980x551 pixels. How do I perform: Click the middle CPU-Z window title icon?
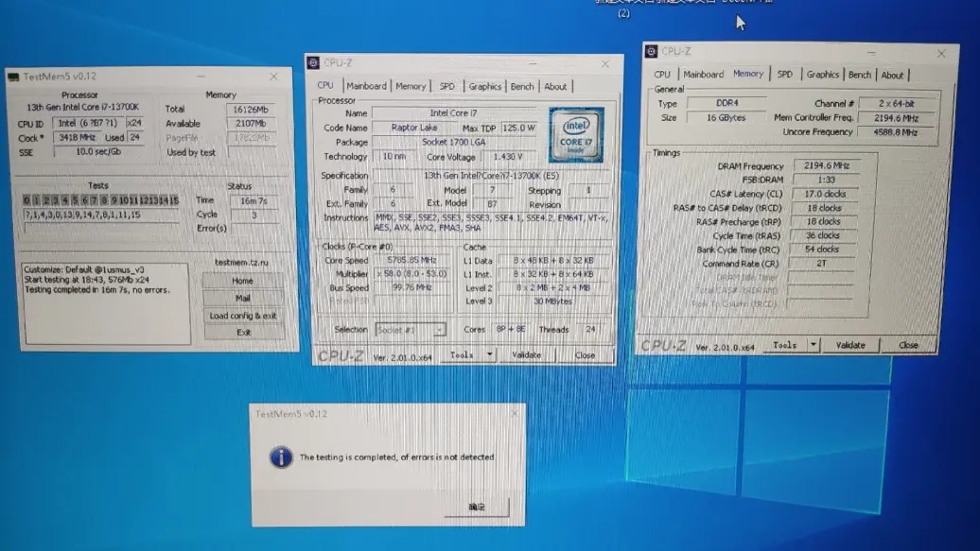click(314, 62)
